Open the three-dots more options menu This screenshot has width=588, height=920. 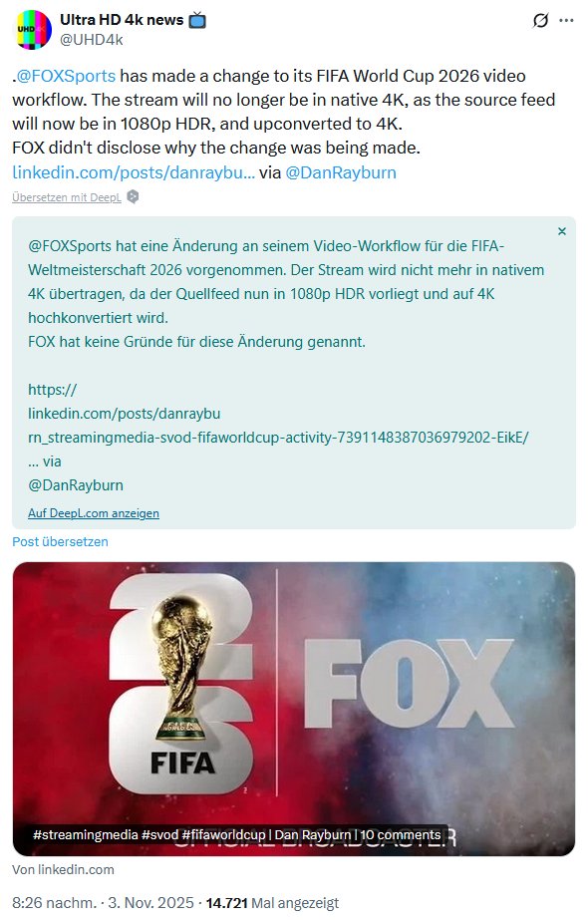coord(566,21)
